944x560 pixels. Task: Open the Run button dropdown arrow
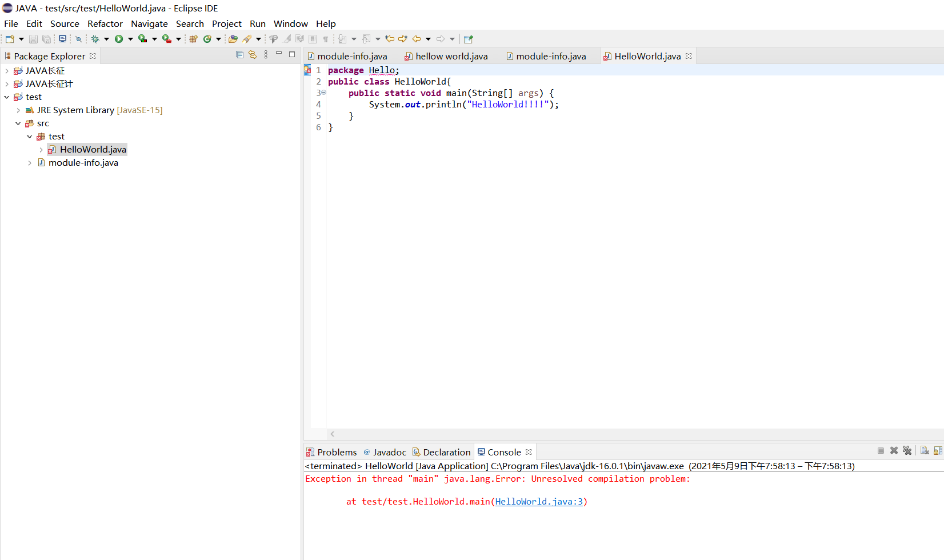pos(130,39)
